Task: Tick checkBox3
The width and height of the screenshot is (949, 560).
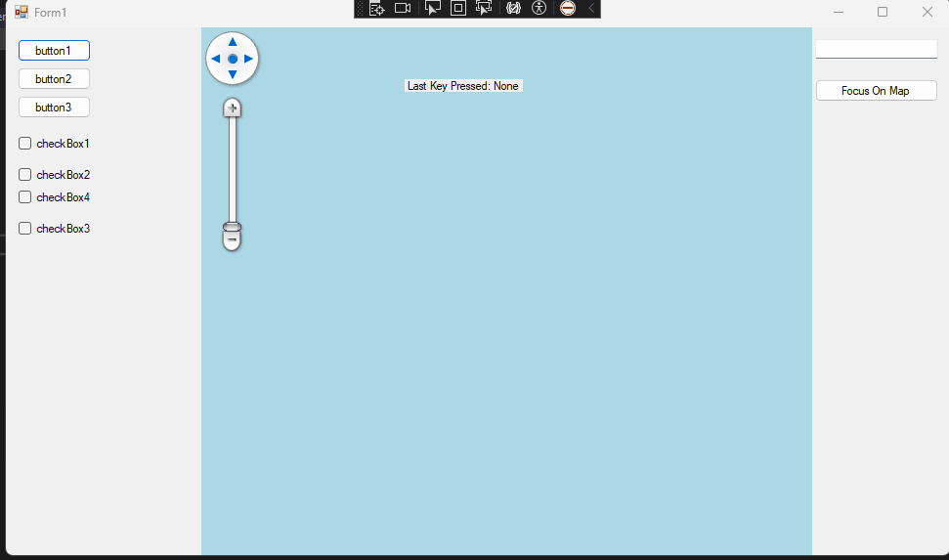Action: pos(25,229)
